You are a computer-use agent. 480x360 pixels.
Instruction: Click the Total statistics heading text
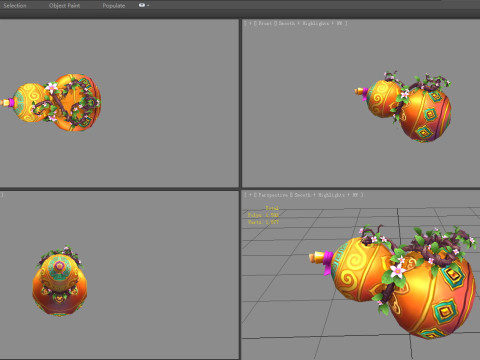point(272,208)
